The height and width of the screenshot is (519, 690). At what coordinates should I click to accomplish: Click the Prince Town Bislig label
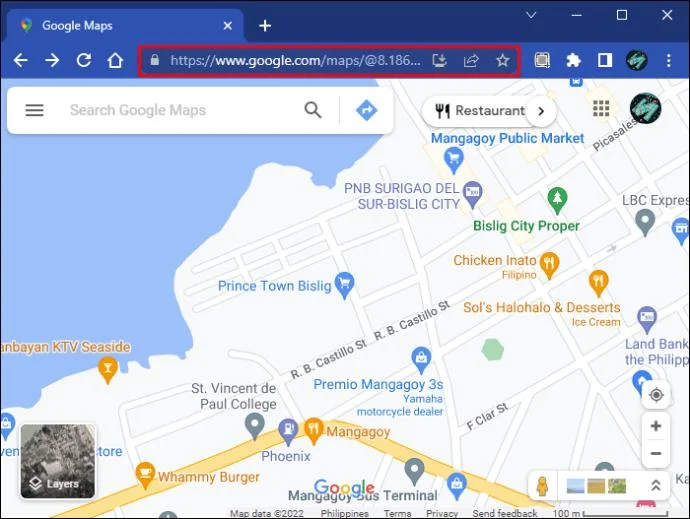[274, 286]
